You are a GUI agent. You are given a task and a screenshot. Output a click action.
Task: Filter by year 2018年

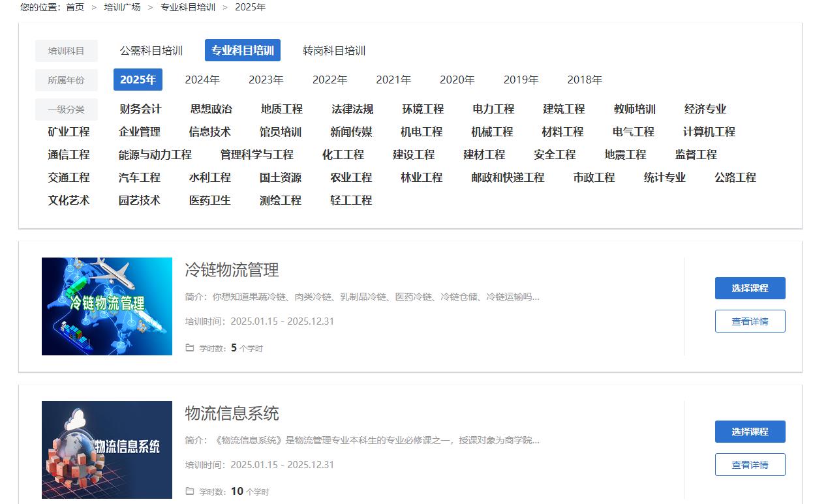coord(585,80)
